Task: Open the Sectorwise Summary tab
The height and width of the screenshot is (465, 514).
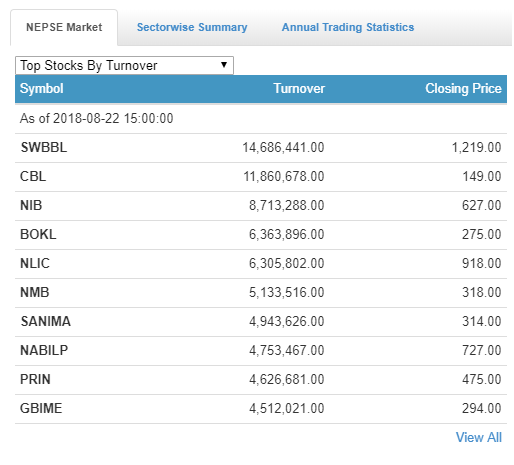Action: coord(192,27)
